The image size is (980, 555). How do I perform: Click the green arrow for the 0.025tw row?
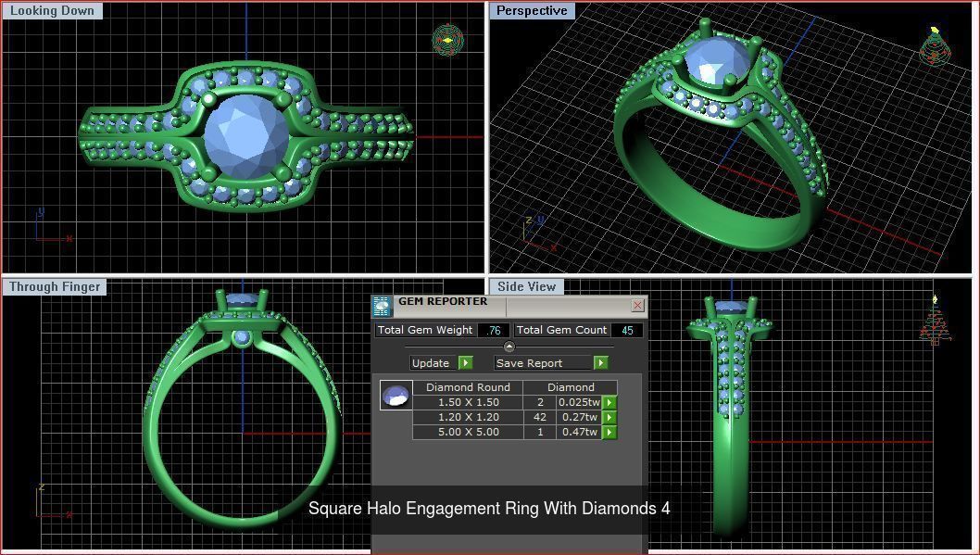609,402
